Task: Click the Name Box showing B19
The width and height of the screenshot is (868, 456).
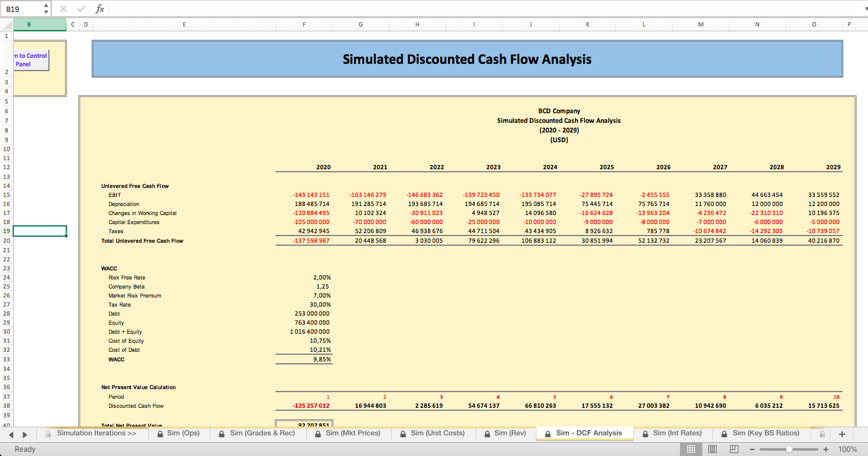Action: (23, 9)
